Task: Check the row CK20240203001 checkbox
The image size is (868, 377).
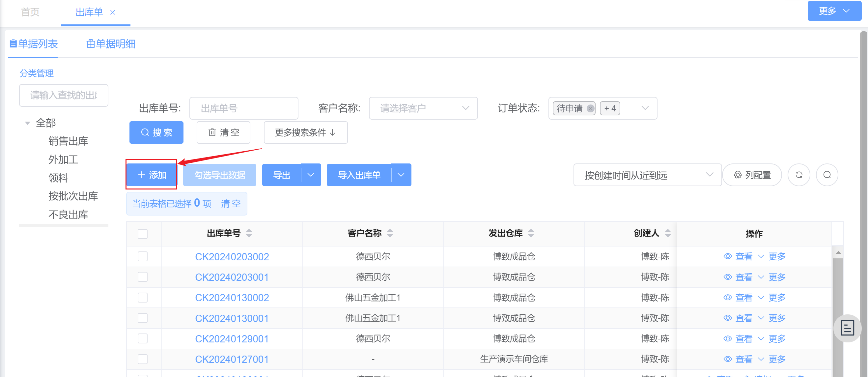Action: click(x=143, y=277)
